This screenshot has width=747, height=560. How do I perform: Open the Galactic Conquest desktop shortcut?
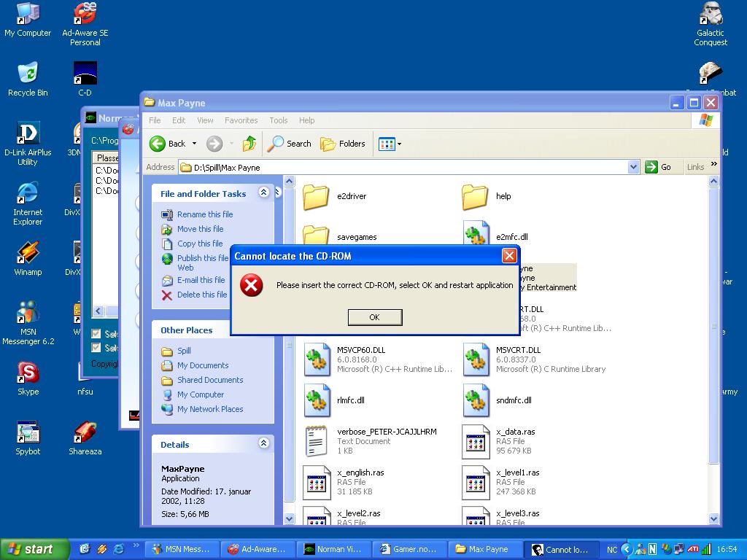coord(711,24)
